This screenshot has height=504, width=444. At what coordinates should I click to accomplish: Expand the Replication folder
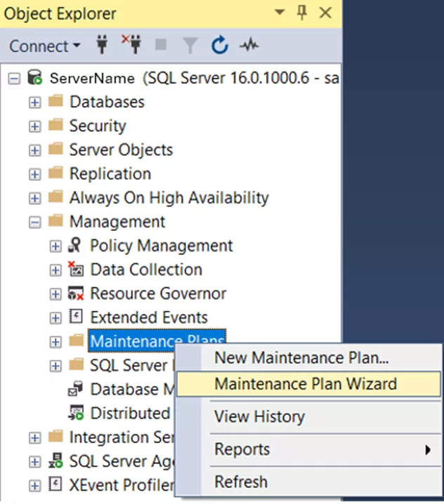pyautogui.click(x=34, y=175)
